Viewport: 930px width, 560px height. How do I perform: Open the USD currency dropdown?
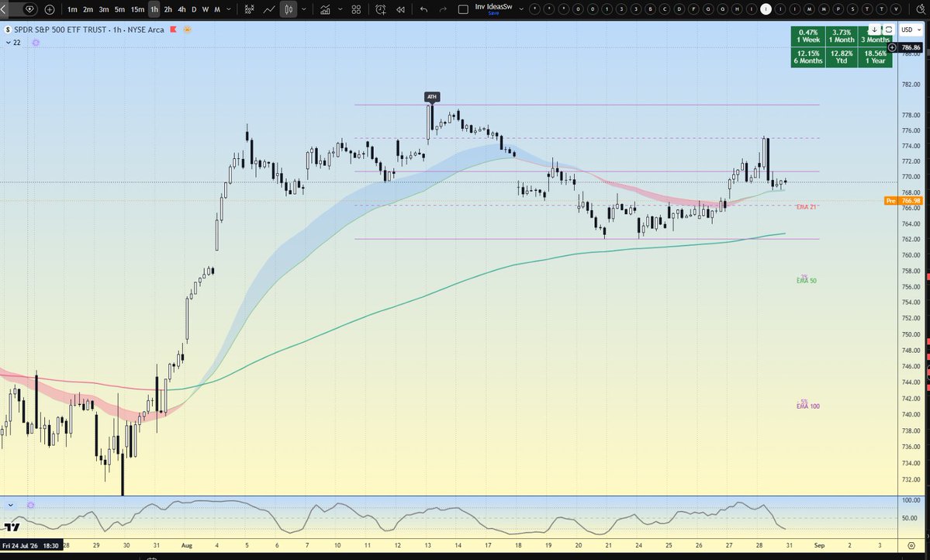911,29
